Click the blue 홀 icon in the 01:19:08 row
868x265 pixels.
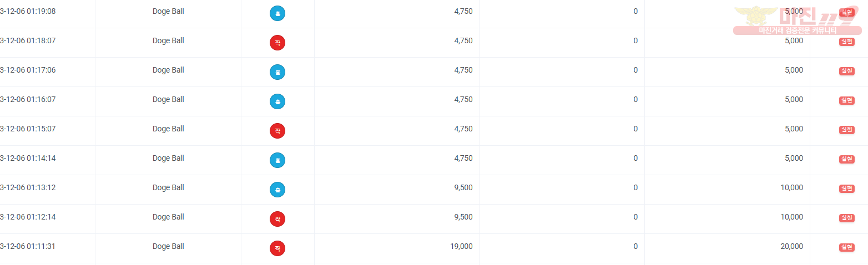[x=277, y=13]
